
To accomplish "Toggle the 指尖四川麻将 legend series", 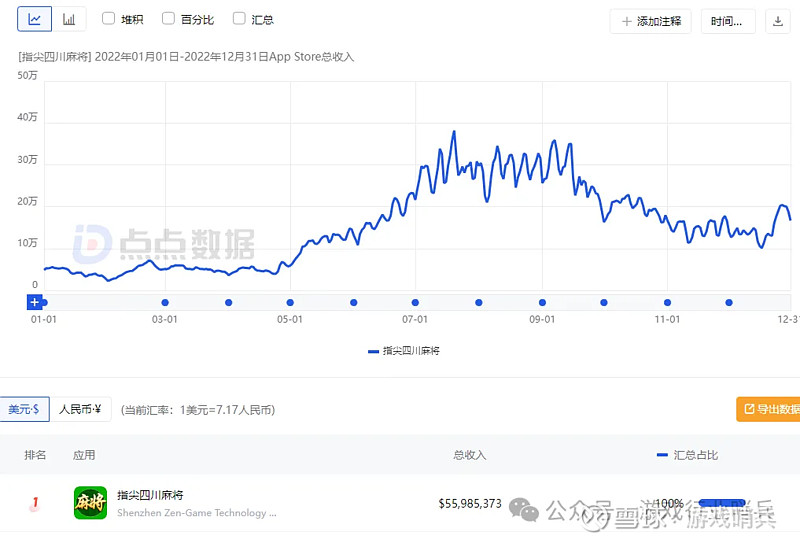I will [404, 351].
